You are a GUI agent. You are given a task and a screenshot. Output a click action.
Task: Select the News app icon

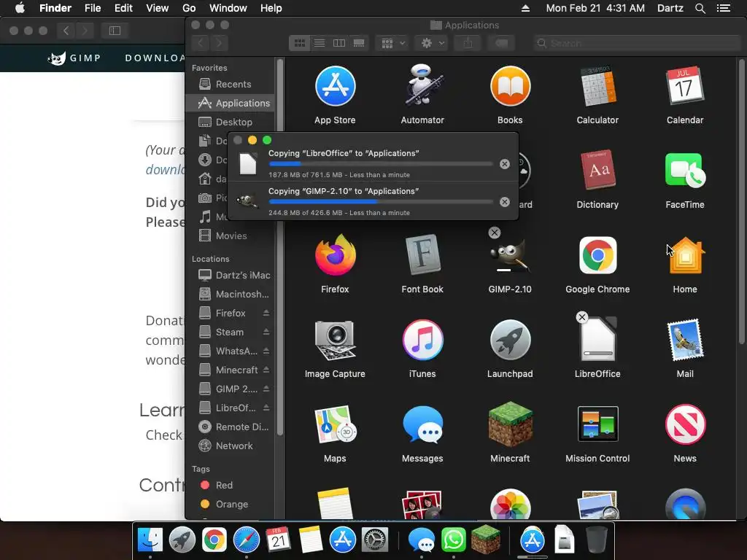tap(684, 424)
